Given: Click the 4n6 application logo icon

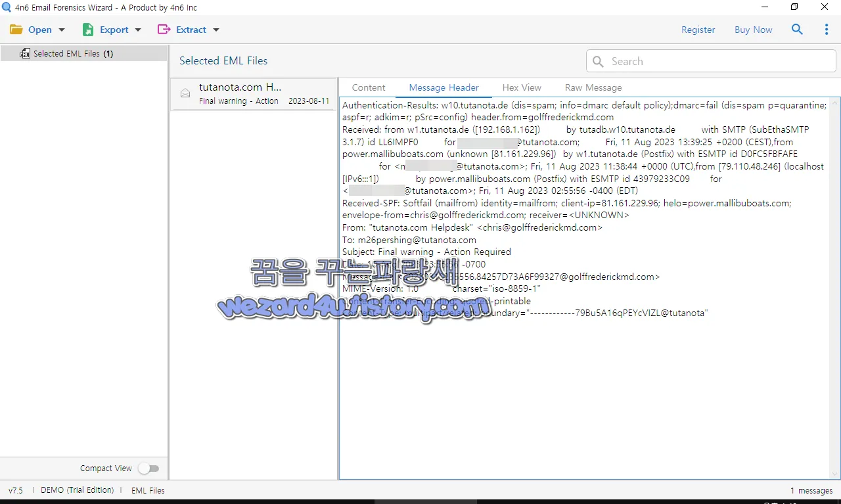Looking at the screenshot, I should [x=7, y=7].
